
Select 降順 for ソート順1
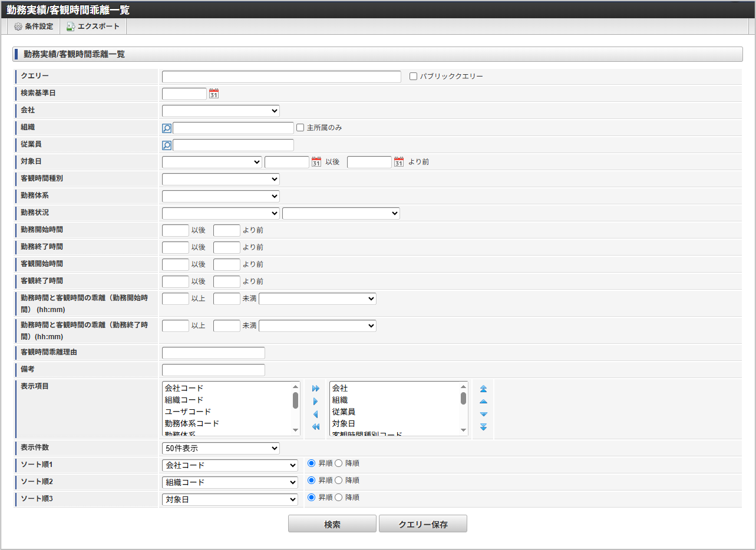pos(339,463)
